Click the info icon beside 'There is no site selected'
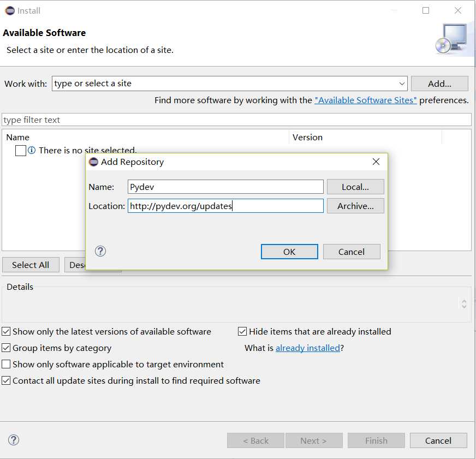 point(32,150)
